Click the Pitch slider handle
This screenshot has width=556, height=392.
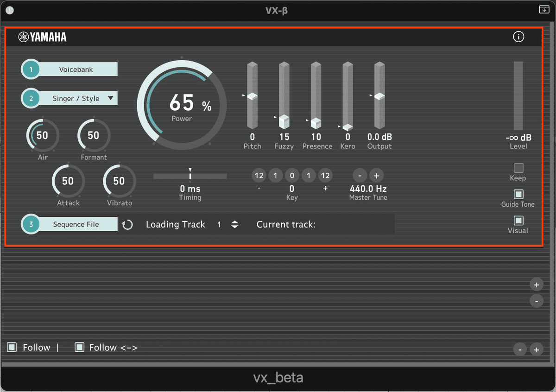pyautogui.click(x=252, y=96)
